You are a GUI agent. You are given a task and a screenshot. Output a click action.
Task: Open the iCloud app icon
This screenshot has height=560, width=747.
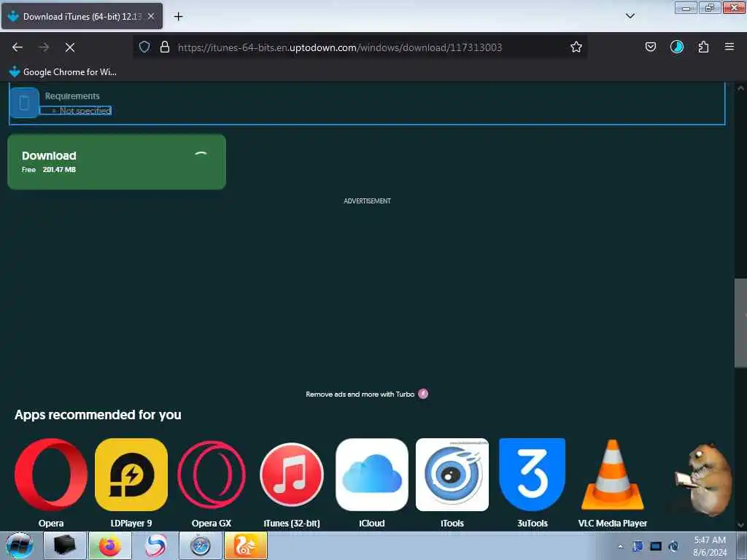[372, 475]
